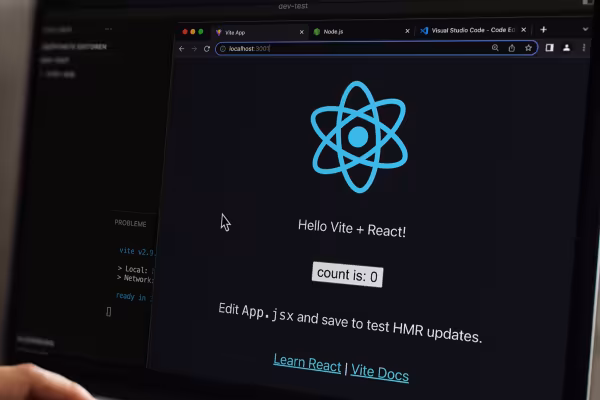The width and height of the screenshot is (600, 400).
Task: Click the site info icon in address bar
Action: [x=223, y=49]
